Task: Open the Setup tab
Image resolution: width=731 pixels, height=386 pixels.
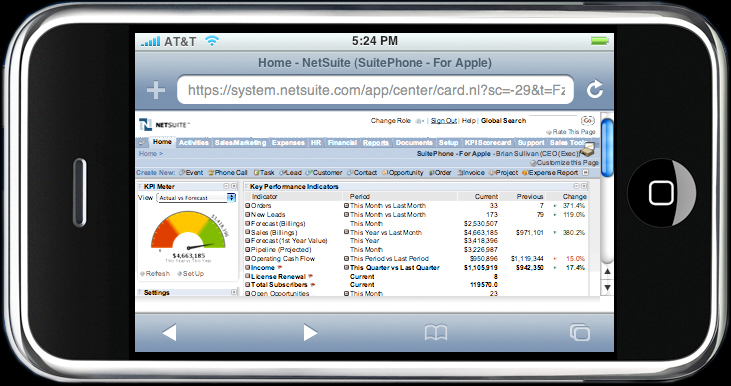Action: click(x=448, y=143)
